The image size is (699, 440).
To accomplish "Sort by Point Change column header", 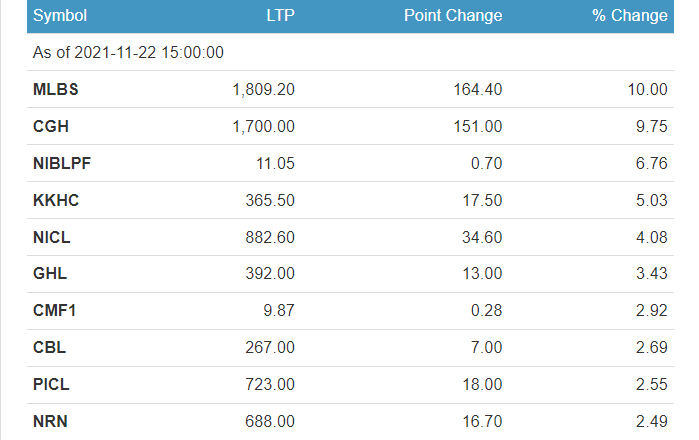I will point(453,16).
